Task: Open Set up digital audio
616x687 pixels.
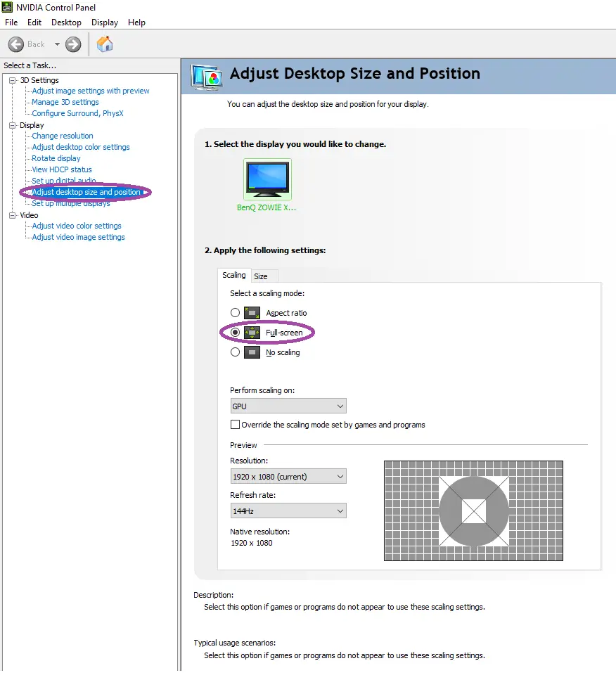Action: pos(64,181)
